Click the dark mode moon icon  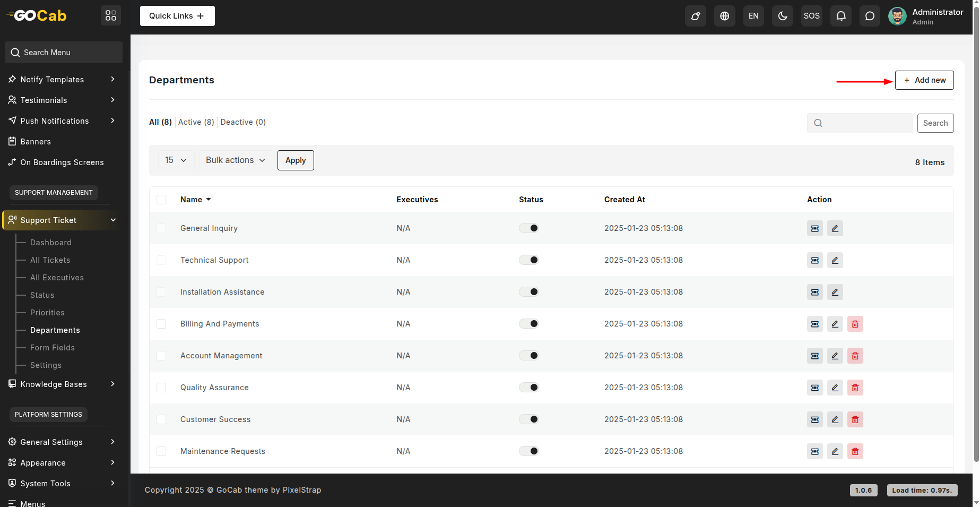(782, 16)
